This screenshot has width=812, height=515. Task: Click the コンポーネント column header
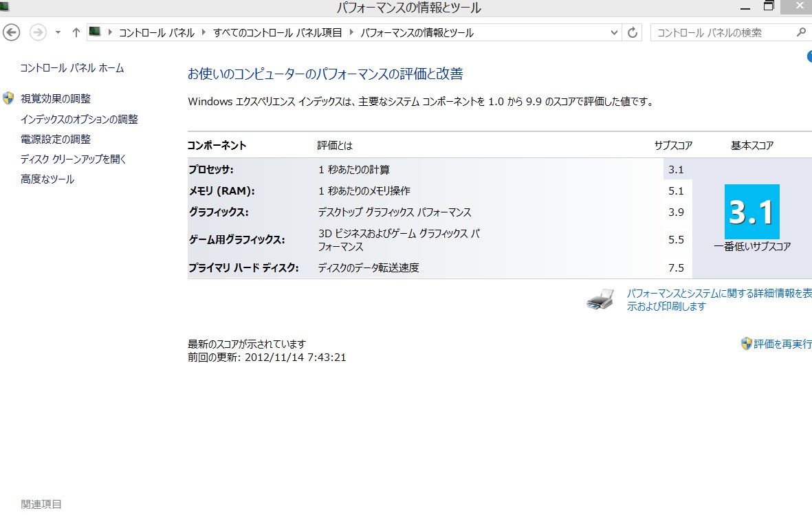coord(217,146)
